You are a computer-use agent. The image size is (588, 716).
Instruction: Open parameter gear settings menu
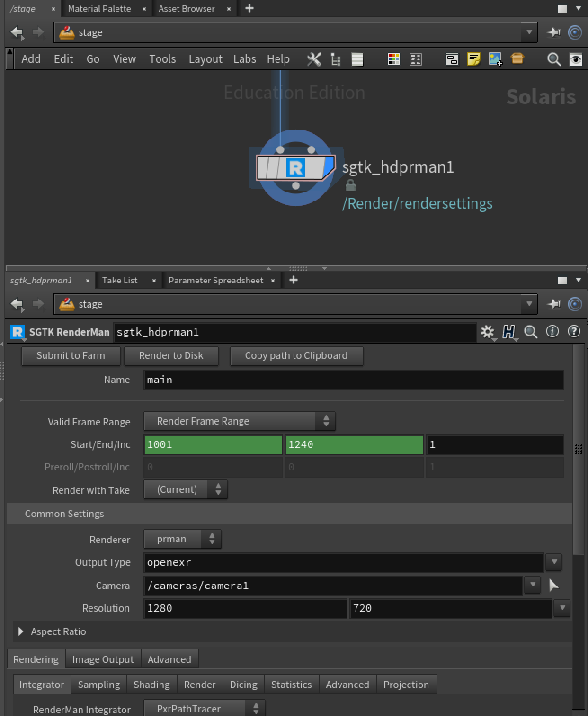(x=488, y=332)
